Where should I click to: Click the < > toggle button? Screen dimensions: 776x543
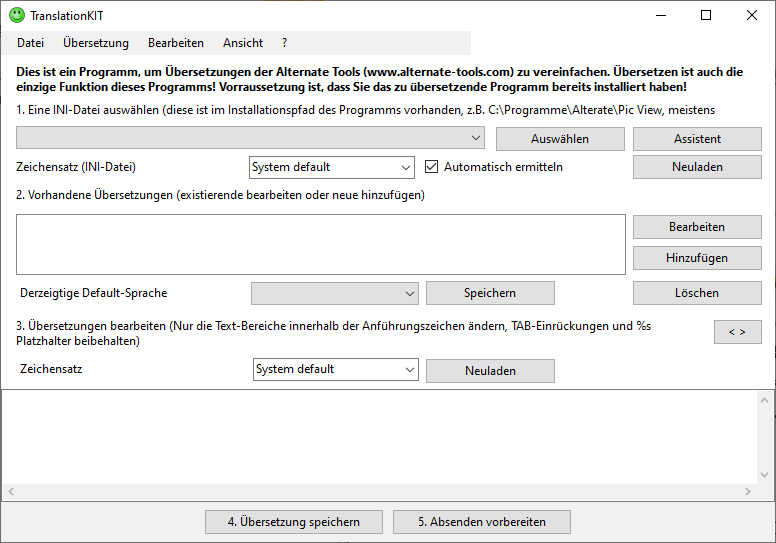point(737,332)
